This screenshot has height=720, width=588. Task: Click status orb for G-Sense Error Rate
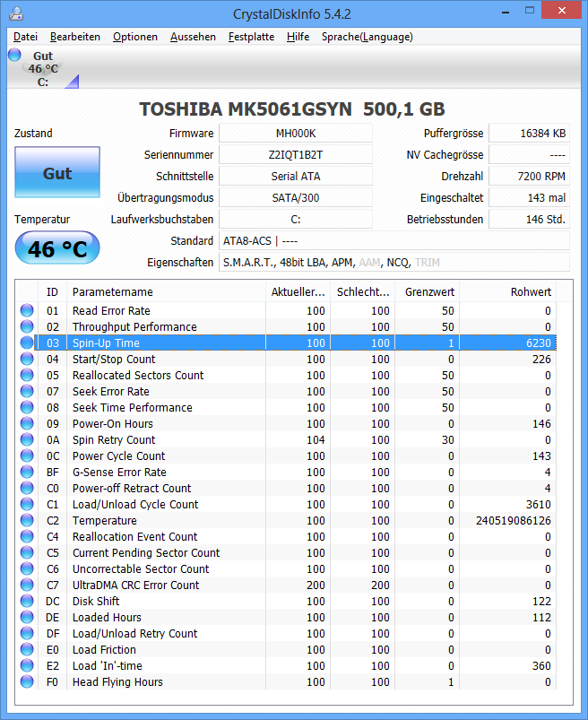pyautogui.click(x=27, y=472)
